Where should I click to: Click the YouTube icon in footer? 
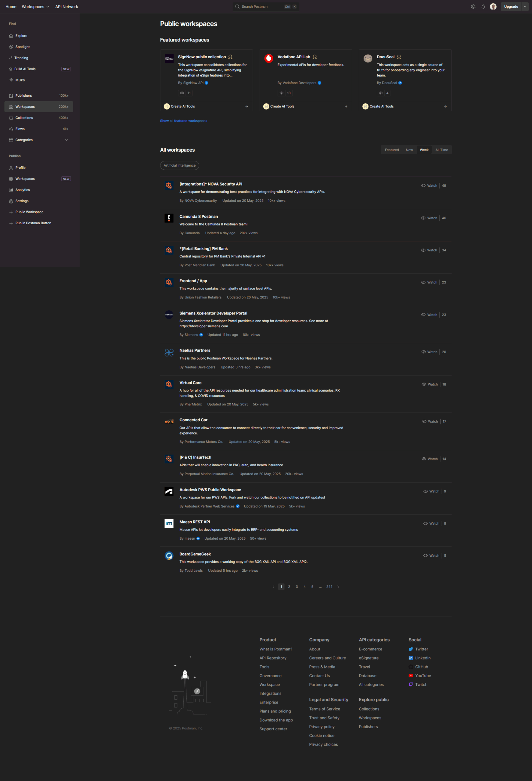(x=411, y=675)
